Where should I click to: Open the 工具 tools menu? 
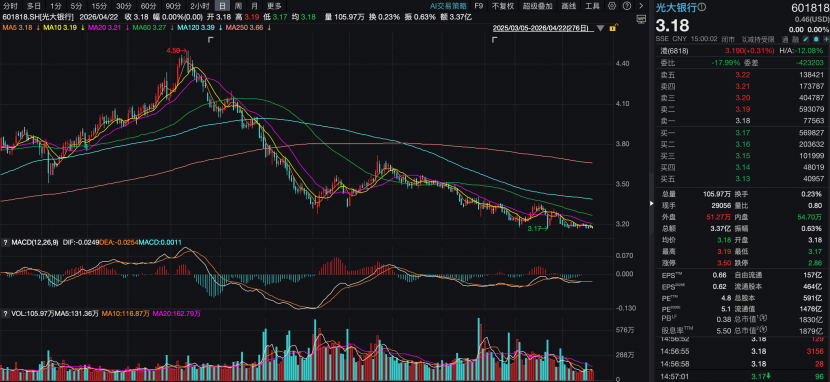tap(592, 6)
